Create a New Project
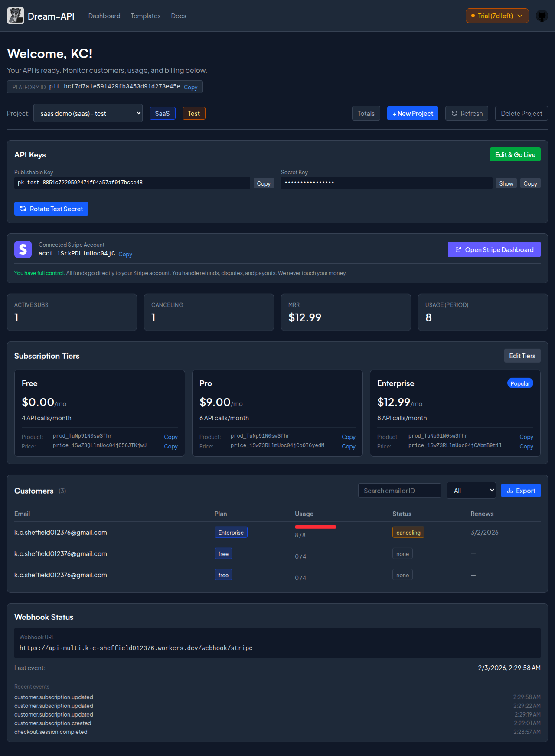 [413, 113]
